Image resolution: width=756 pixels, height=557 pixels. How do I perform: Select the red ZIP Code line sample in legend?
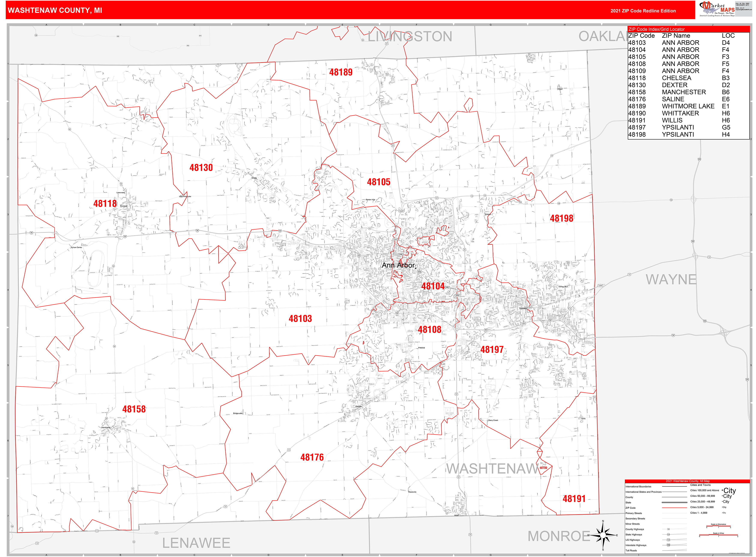675,508
